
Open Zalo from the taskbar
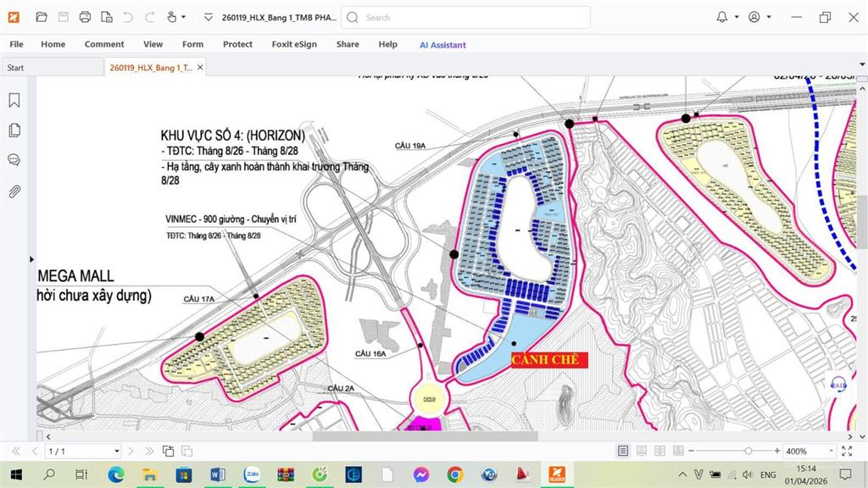[252, 474]
